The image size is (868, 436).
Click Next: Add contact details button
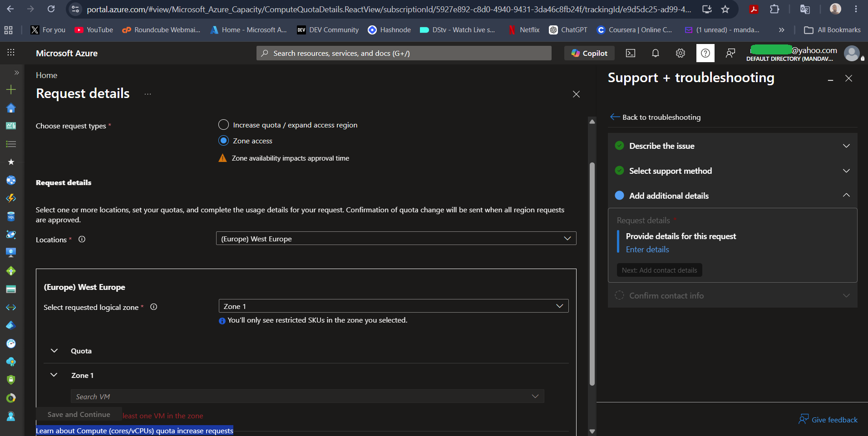(659, 270)
